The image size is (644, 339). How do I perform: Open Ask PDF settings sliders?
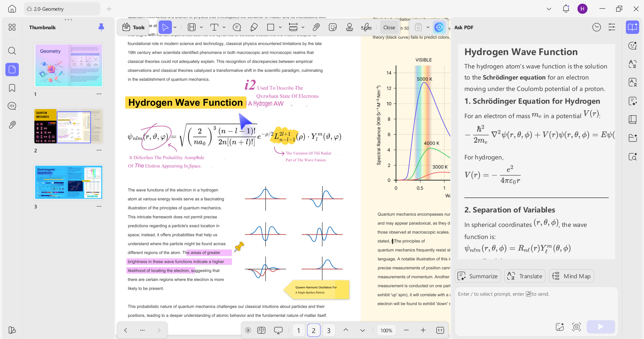[612, 27]
